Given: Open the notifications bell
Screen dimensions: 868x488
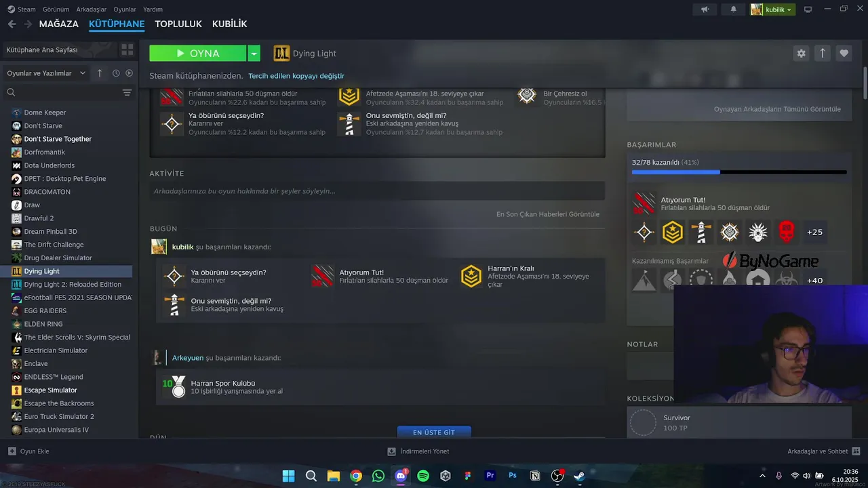Looking at the screenshot, I should pyautogui.click(x=733, y=9).
